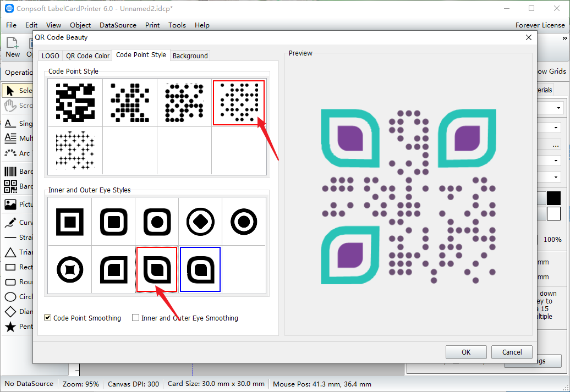This screenshot has width=570, height=392.
Task: Select the square block code point style
Action: [75, 102]
